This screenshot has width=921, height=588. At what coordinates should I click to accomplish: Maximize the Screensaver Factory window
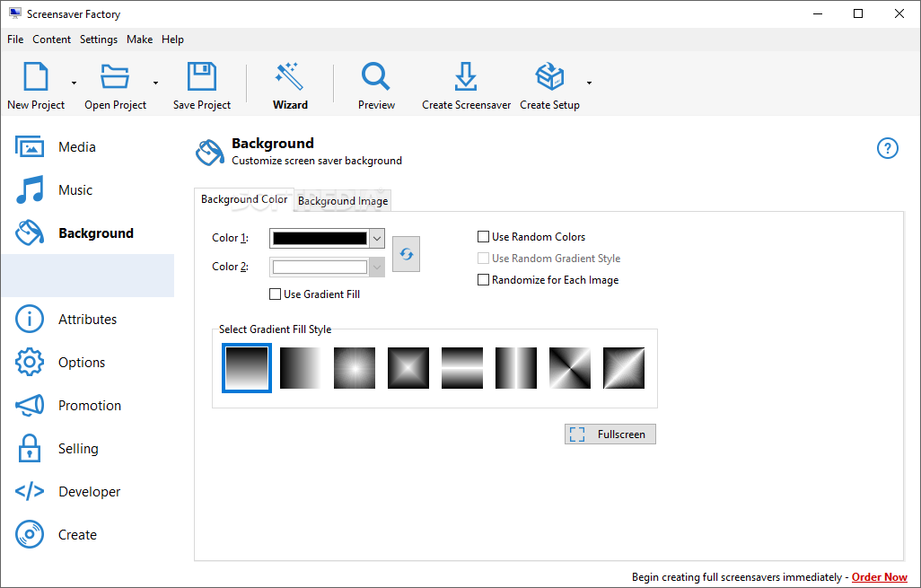coord(858,13)
